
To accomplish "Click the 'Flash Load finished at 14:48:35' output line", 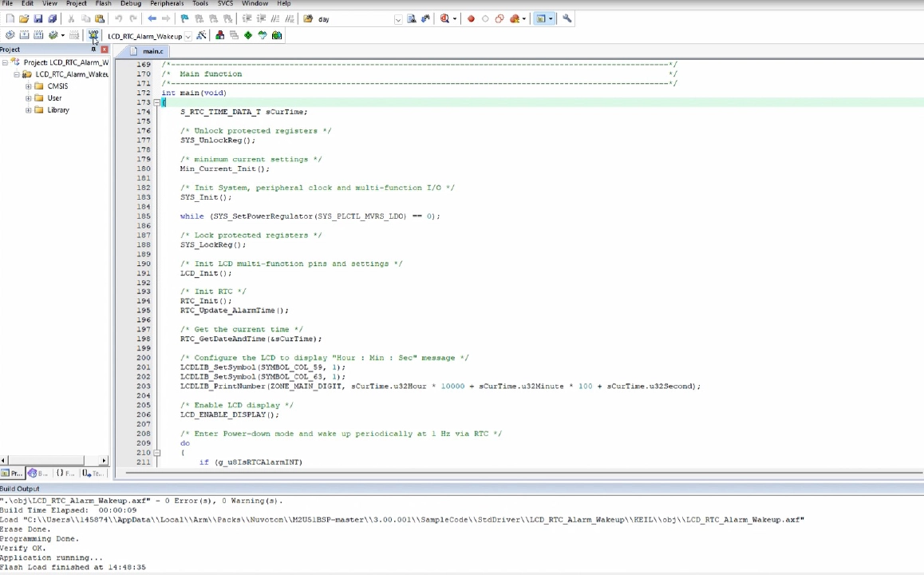I will click(x=73, y=567).
